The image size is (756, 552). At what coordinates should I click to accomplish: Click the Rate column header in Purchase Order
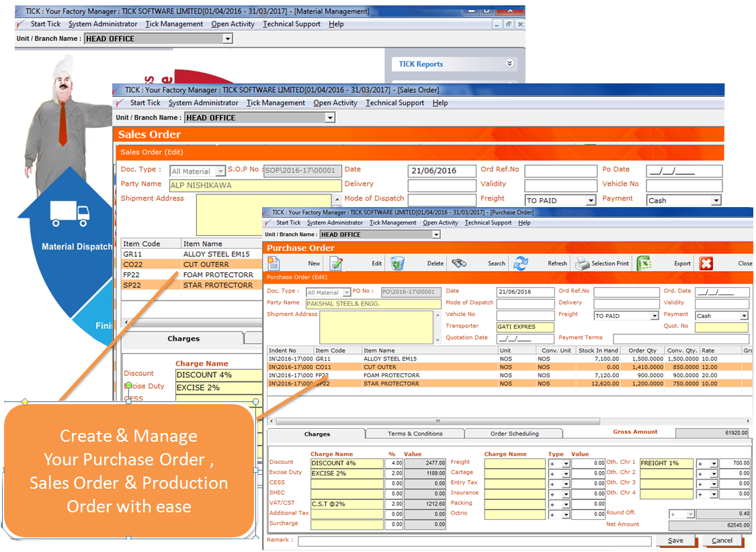tap(721, 351)
